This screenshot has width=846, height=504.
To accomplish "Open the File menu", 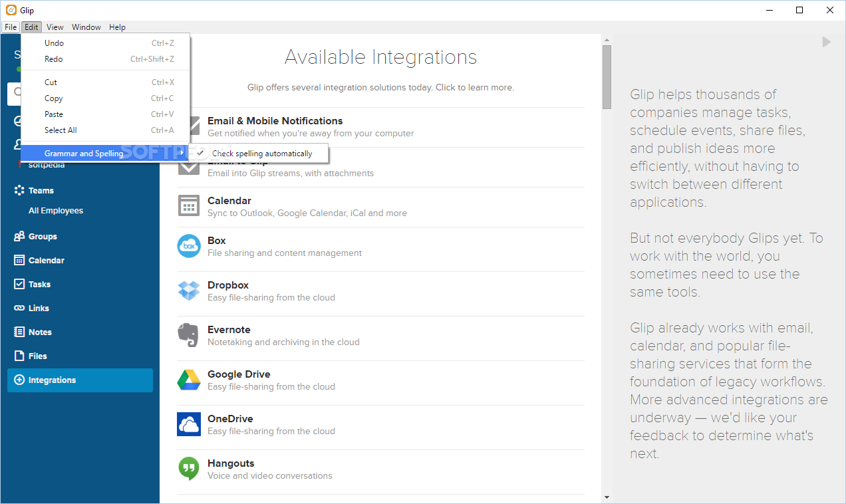I will point(11,27).
